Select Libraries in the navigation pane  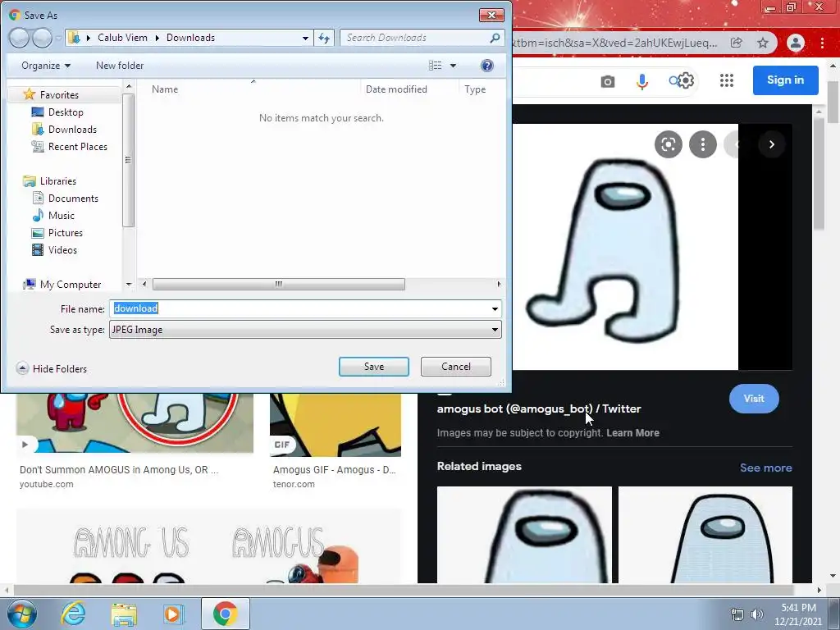(x=58, y=181)
